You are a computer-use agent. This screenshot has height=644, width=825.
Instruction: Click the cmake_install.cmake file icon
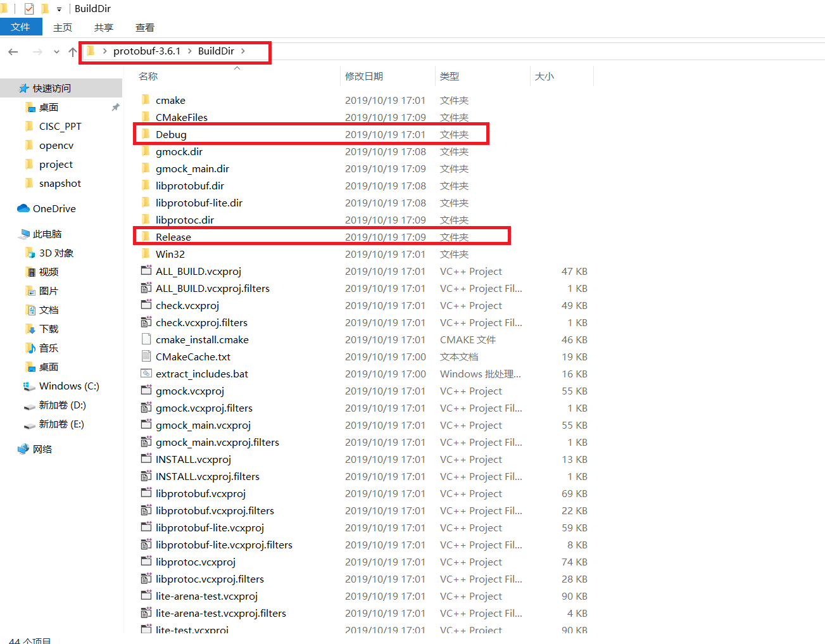tap(146, 339)
